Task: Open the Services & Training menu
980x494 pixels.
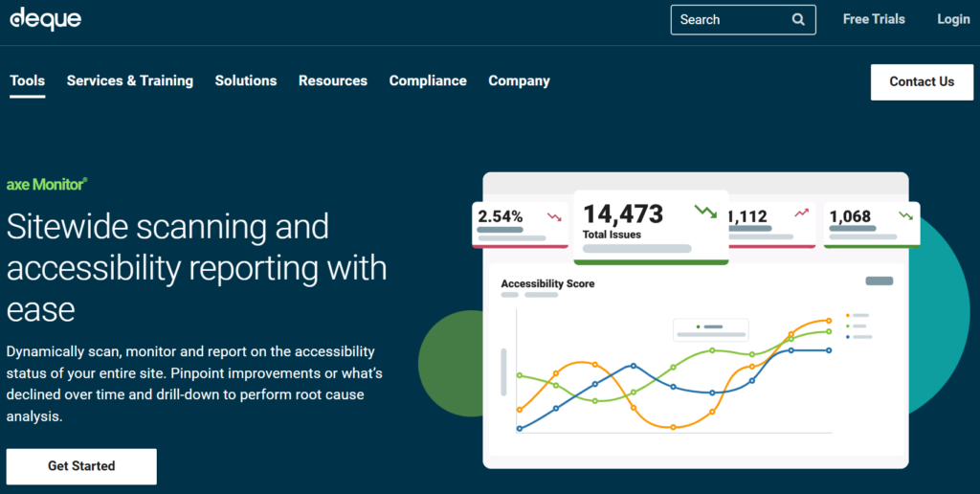Action: pos(130,80)
